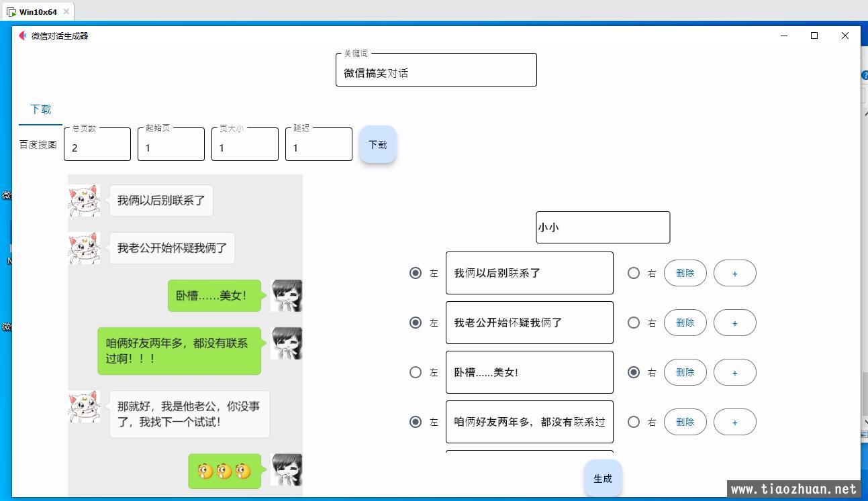Click girl avatar beside 咱俩好友两年多 bubble

287,343
